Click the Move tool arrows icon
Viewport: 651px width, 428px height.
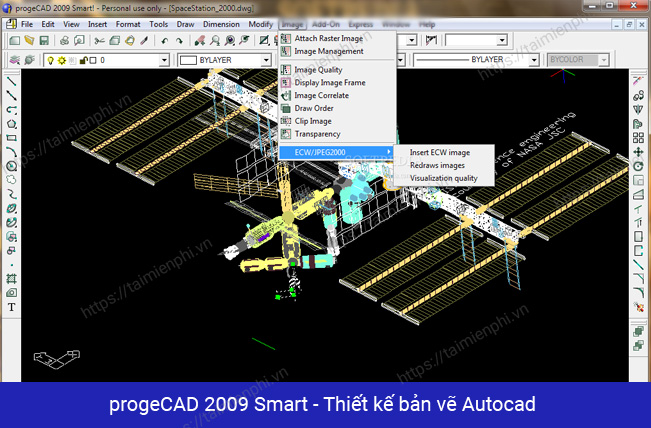coord(638,152)
